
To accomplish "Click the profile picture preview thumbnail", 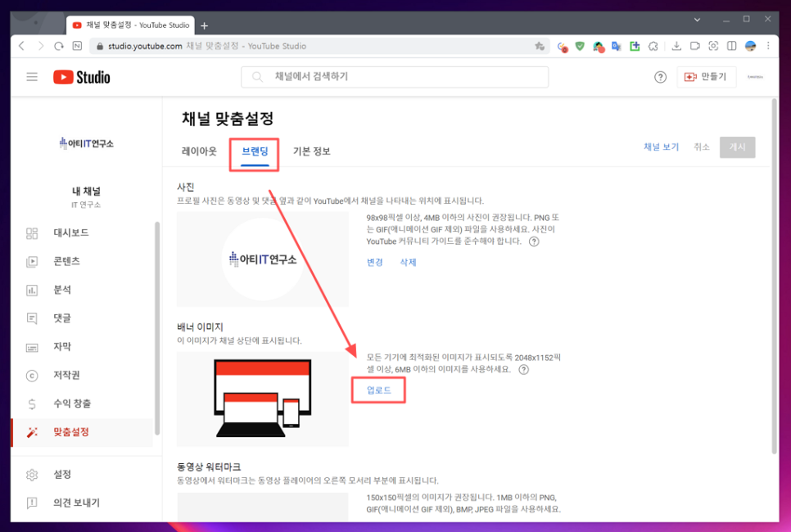I will coord(262,259).
